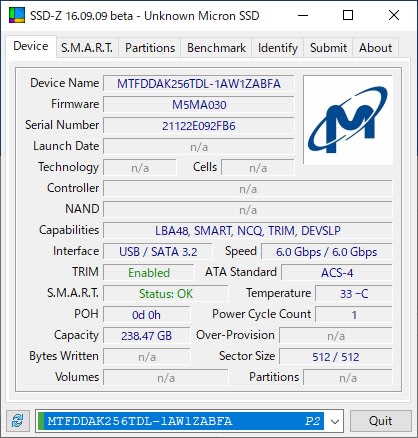Click the NAND n/a field
This screenshot has width=418, height=438.
click(x=248, y=210)
